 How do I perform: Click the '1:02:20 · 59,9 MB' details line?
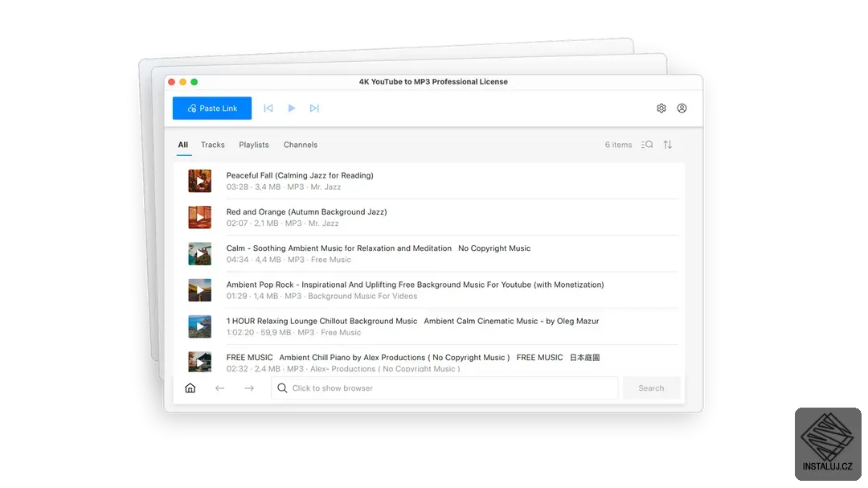pyautogui.click(x=293, y=332)
